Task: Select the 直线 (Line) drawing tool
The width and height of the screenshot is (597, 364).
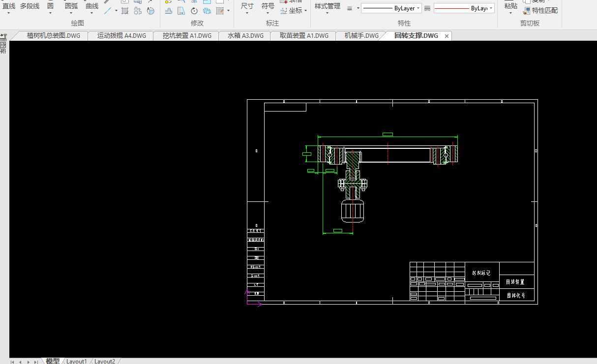Action: click(x=9, y=6)
